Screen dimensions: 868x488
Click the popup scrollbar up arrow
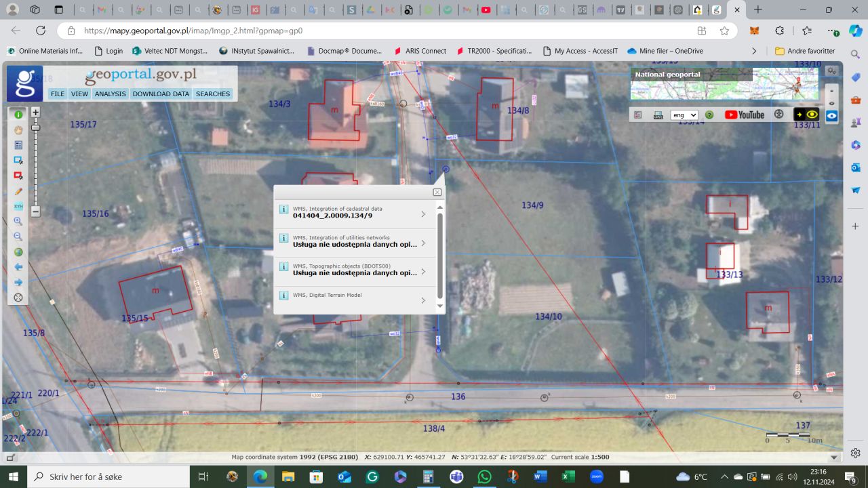coord(440,207)
